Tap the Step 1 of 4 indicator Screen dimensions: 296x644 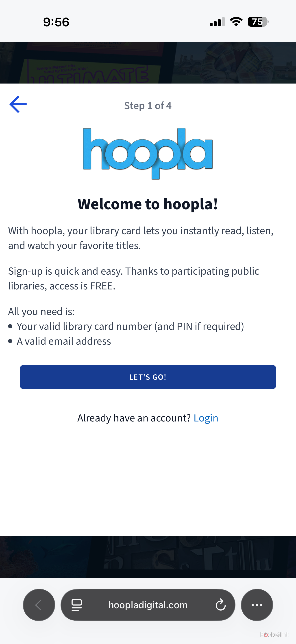point(148,106)
